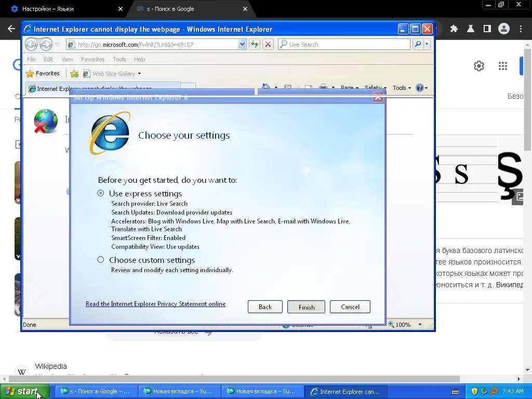Image resolution: width=532 pixels, height=399 pixels.
Task: Switch to Internet Explorer taskbar item
Action: pos(345,392)
